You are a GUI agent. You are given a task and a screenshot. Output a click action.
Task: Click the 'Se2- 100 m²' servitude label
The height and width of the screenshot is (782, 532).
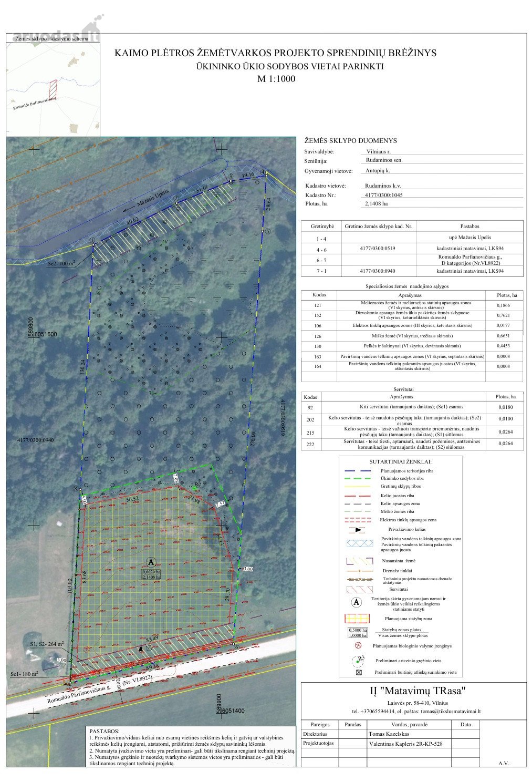pyautogui.click(x=62, y=263)
